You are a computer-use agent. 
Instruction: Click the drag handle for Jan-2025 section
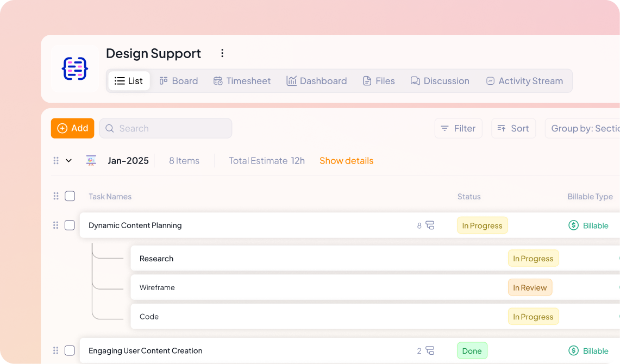(56, 160)
